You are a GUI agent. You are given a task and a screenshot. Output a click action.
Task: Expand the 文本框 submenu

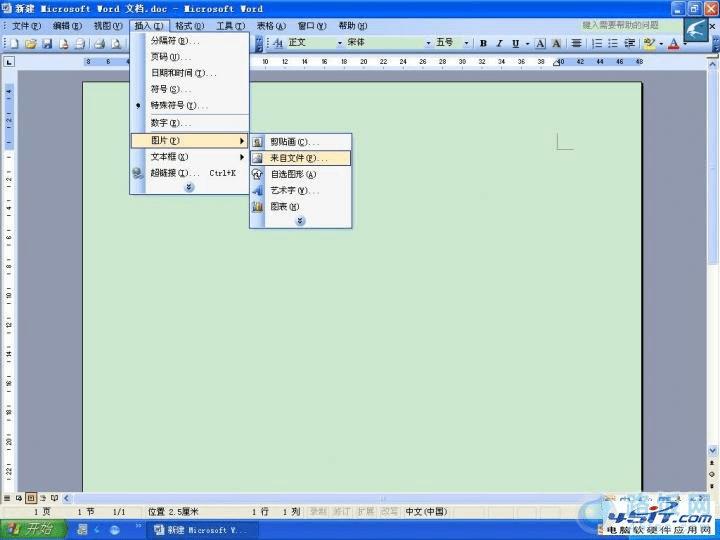coord(190,157)
